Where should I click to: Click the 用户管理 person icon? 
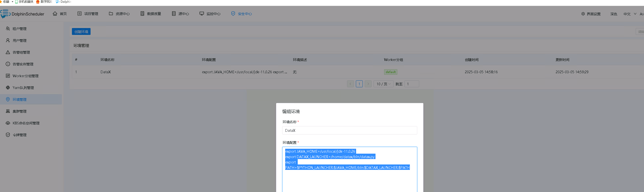[x=8, y=40]
